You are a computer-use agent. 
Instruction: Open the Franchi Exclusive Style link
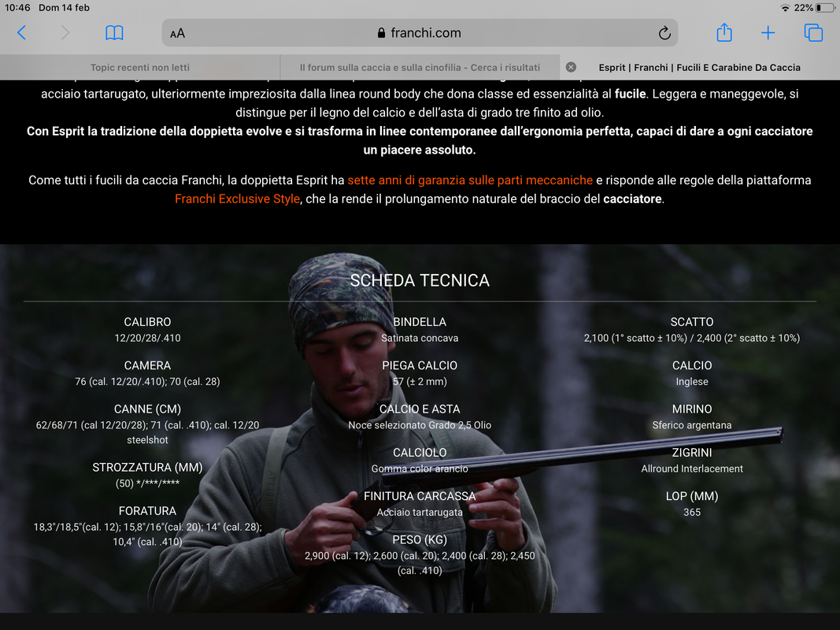coord(237,198)
